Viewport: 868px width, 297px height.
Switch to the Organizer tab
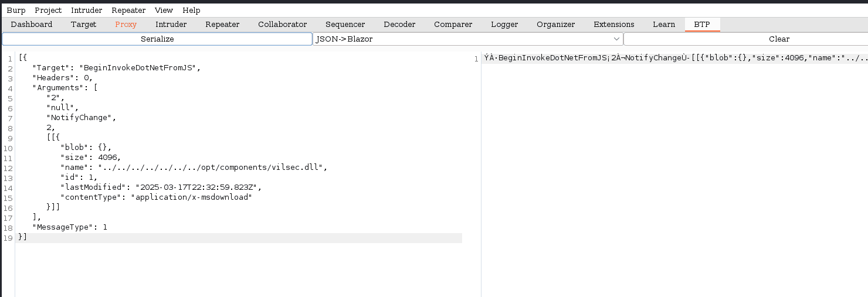pyautogui.click(x=556, y=24)
